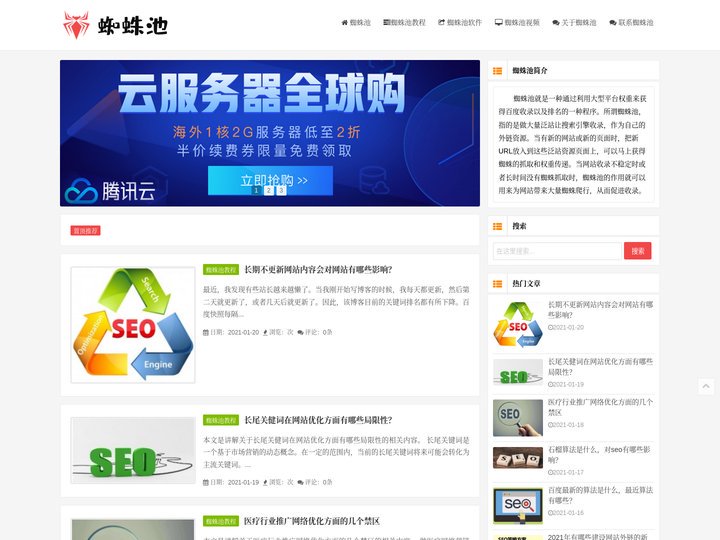Switch to banner slide 3
This screenshot has width=720, height=540.
click(x=281, y=190)
